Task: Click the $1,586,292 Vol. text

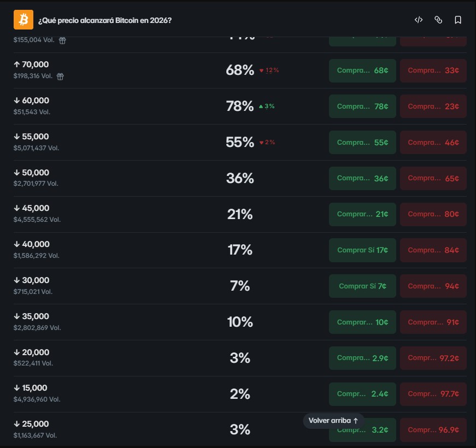Action: coord(37,256)
